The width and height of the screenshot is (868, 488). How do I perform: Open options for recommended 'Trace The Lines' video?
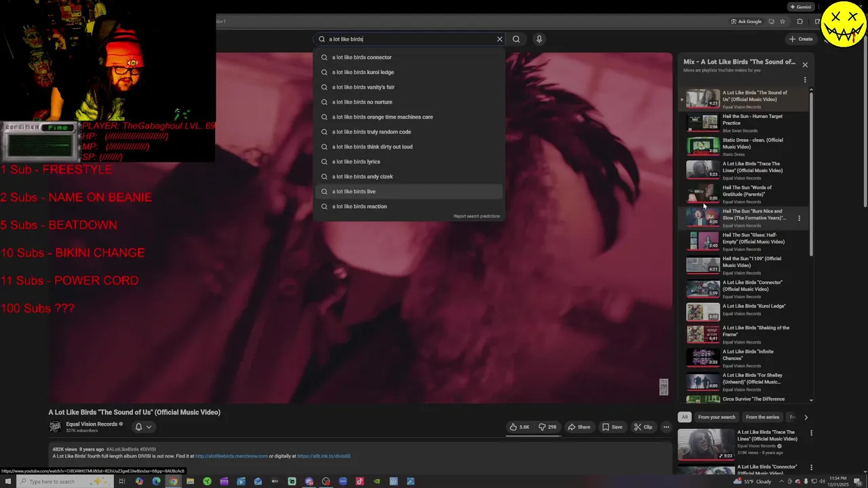(x=811, y=433)
